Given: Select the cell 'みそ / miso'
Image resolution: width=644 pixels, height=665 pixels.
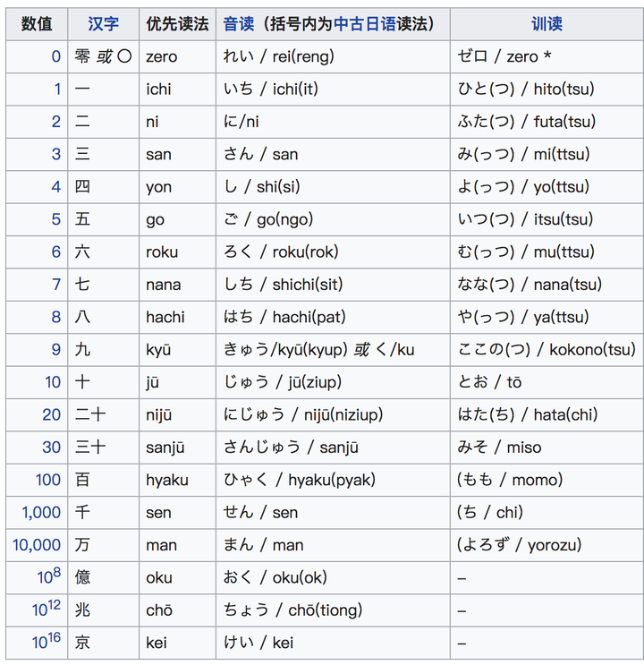Looking at the screenshot, I should pyautogui.click(x=547, y=448).
